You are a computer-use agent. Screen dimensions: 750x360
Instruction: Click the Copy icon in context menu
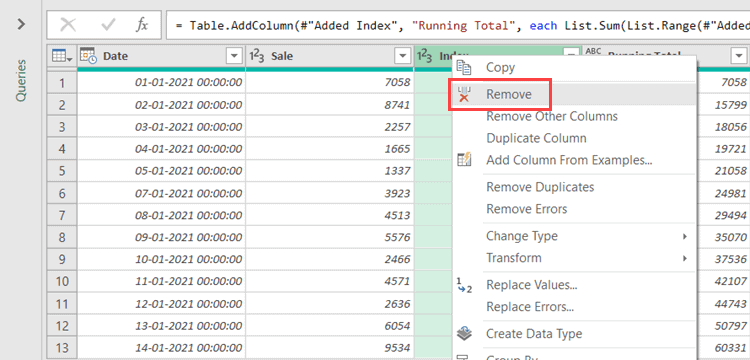pos(463,67)
